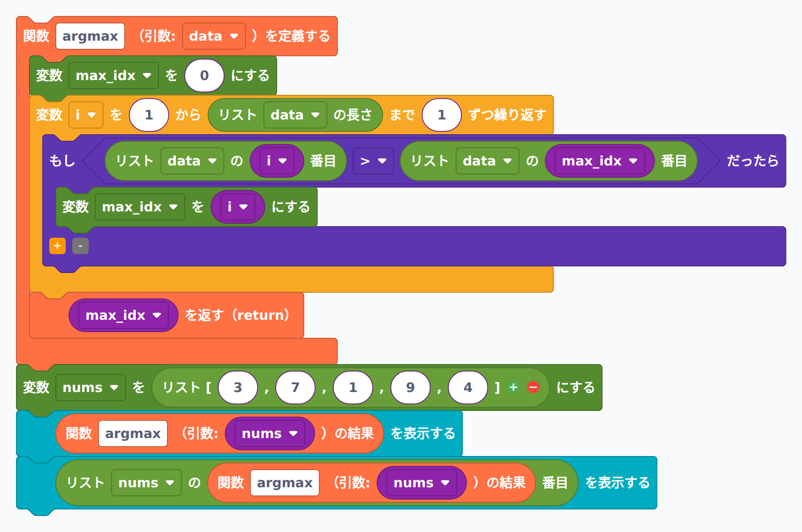802x532 pixels.
Task: Click the 'を定義する' label on the function block
Action: [x=298, y=36]
